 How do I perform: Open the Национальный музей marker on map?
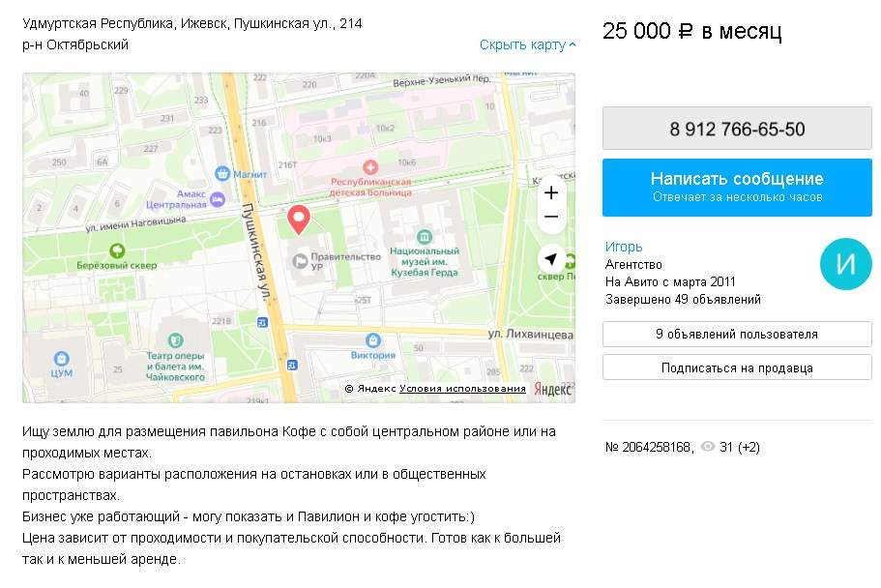(x=425, y=236)
